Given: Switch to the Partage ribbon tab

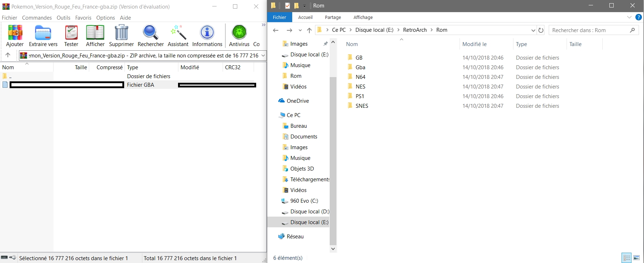Looking at the screenshot, I should pos(333,17).
